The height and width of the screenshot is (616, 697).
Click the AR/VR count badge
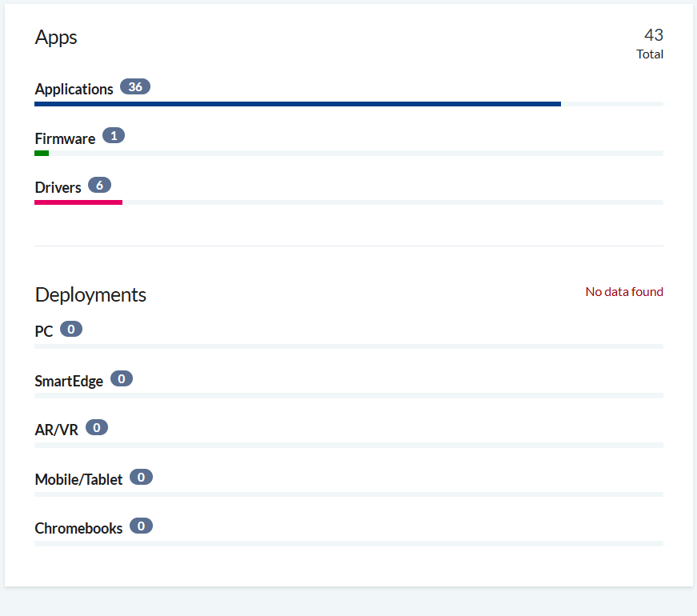(x=97, y=427)
